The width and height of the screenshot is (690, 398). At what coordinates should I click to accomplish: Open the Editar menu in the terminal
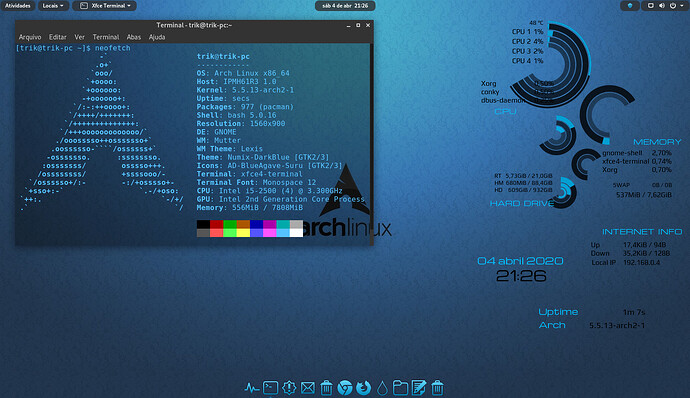58,37
